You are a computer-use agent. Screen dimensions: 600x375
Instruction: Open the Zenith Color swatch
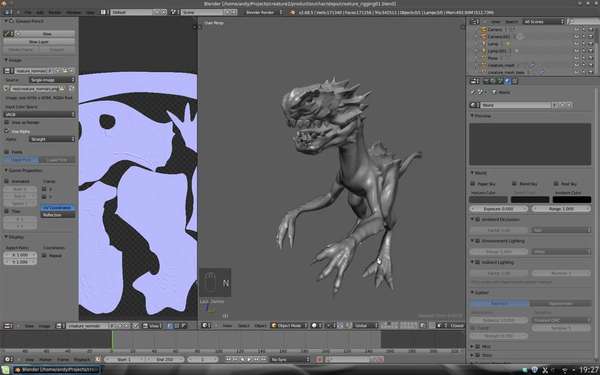coord(530,200)
